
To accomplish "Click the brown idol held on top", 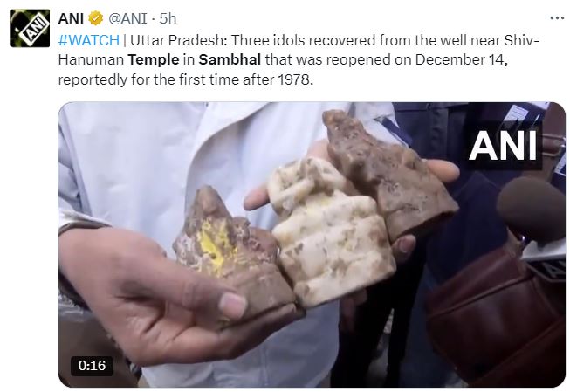I will [x=391, y=175].
